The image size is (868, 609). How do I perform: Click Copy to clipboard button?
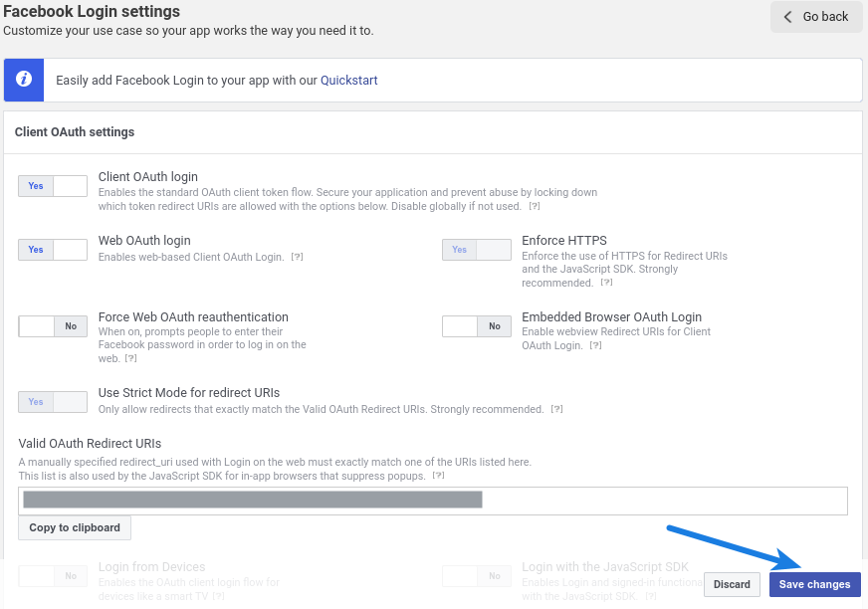tap(75, 527)
